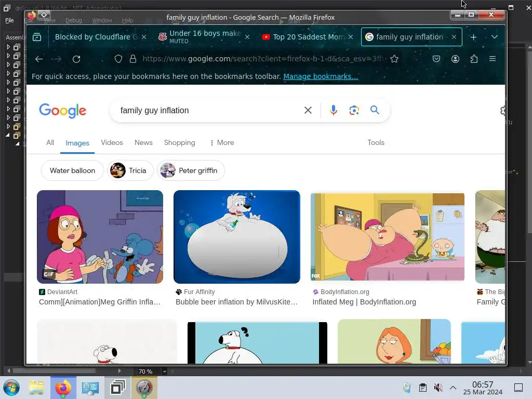Open the DeviantArt Meg Griffin GIF thumbnail
This screenshot has width=532, height=399.
pos(100,237)
